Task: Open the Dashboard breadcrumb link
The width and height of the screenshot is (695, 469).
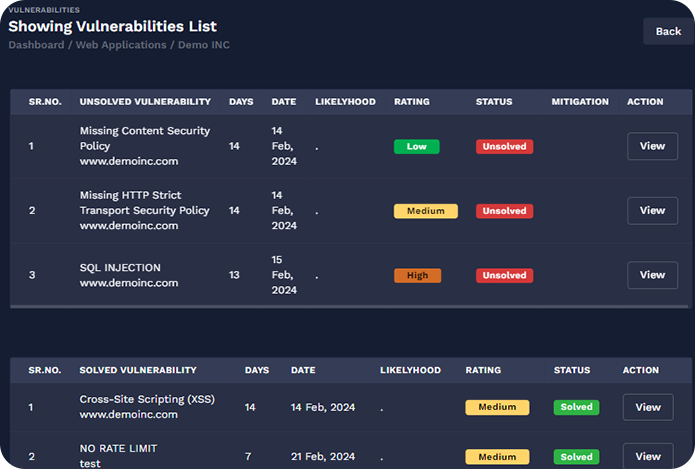Action: click(38, 45)
